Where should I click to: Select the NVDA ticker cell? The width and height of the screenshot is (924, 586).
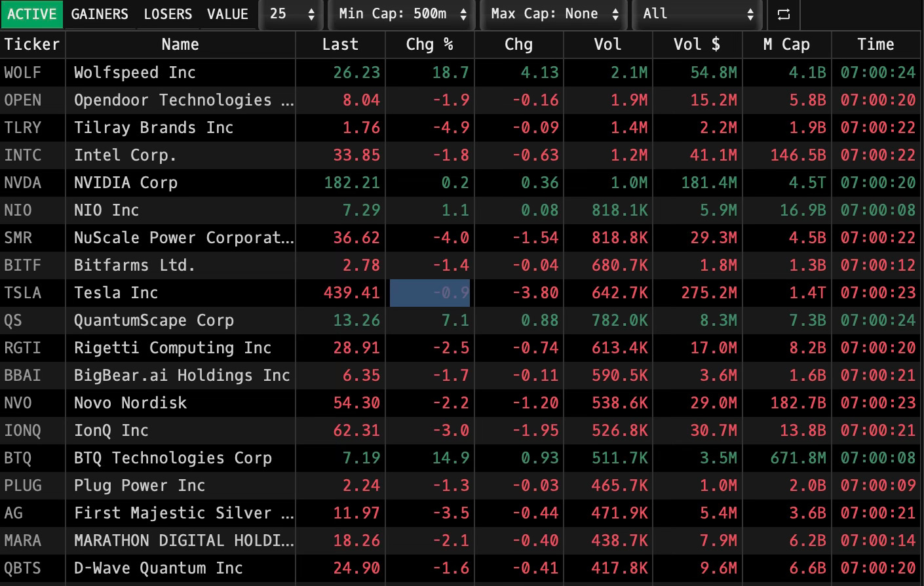pos(32,183)
